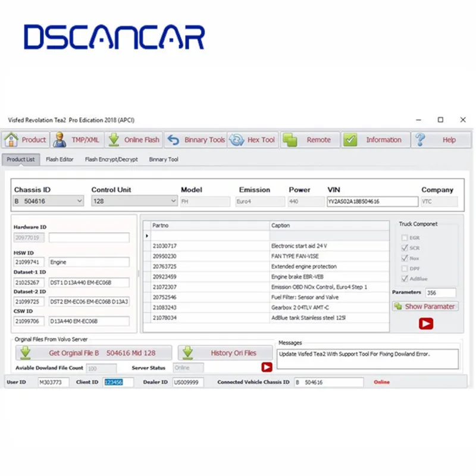Click the Partno column header
The image size is (476, 476).
pos(210,226)
